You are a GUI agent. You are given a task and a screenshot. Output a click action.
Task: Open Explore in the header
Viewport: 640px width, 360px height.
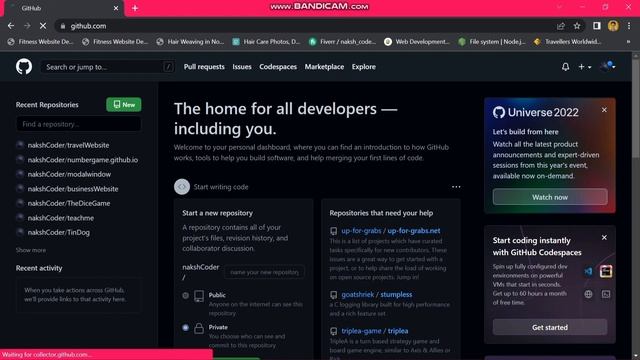tap(363, 67)
